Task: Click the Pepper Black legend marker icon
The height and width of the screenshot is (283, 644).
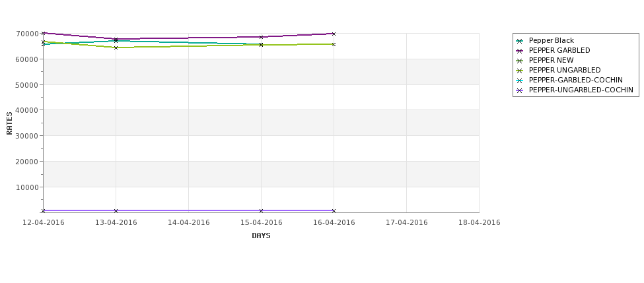Action: click(x=520, y=41)
